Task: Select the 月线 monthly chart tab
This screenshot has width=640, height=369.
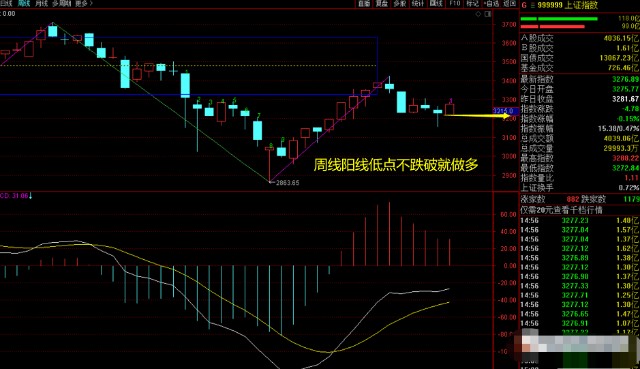Action: pyautogui.click(x=41, y=3)
